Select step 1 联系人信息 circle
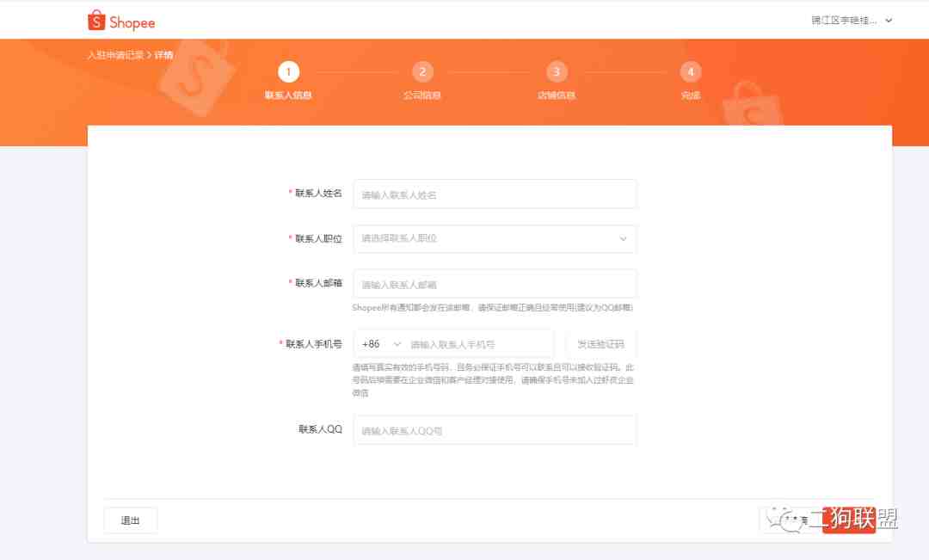The image size is (929, 560). pos(288,72)
